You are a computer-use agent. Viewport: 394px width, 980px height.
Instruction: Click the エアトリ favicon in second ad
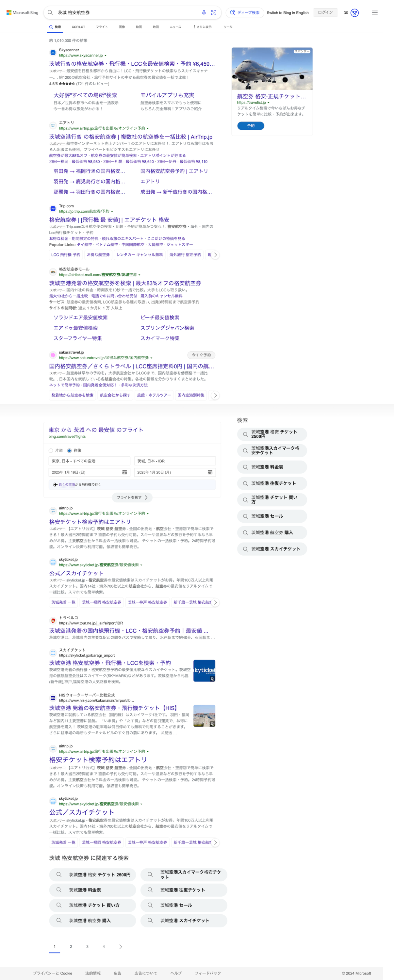click(x=53, y=125)
